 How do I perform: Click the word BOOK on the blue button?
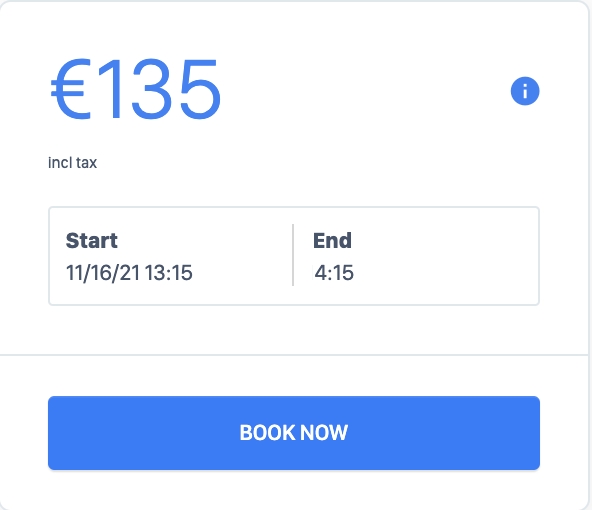click(x=267, y=433)
